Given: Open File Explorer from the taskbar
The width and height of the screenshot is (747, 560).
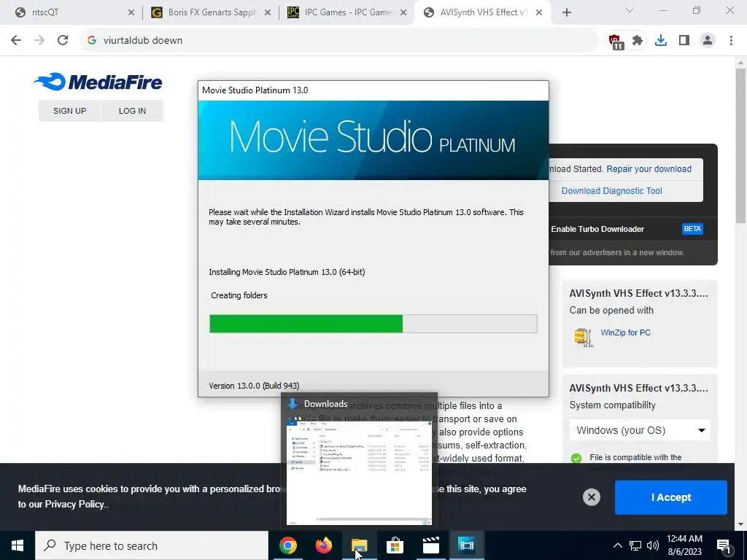Looking at the screenshot, I should pos(360,545).
